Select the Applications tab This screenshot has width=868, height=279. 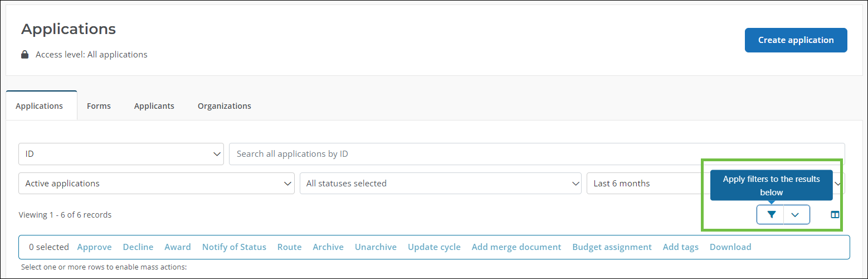point(40,106)
